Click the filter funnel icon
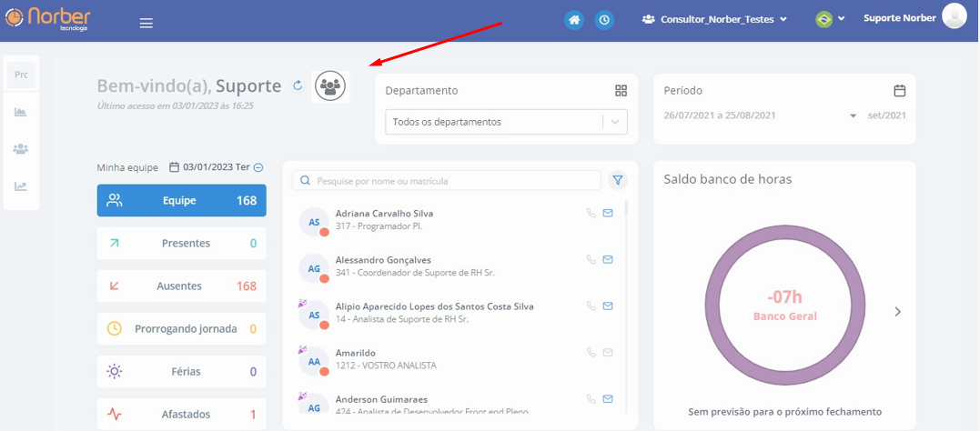 617,180
